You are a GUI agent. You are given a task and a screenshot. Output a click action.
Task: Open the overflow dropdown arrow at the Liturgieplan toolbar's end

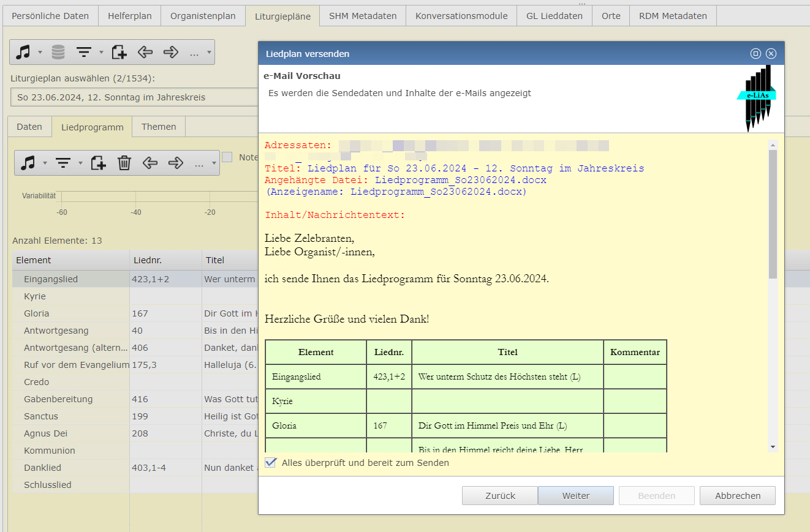pyautogui.click(x=209, y=53)
